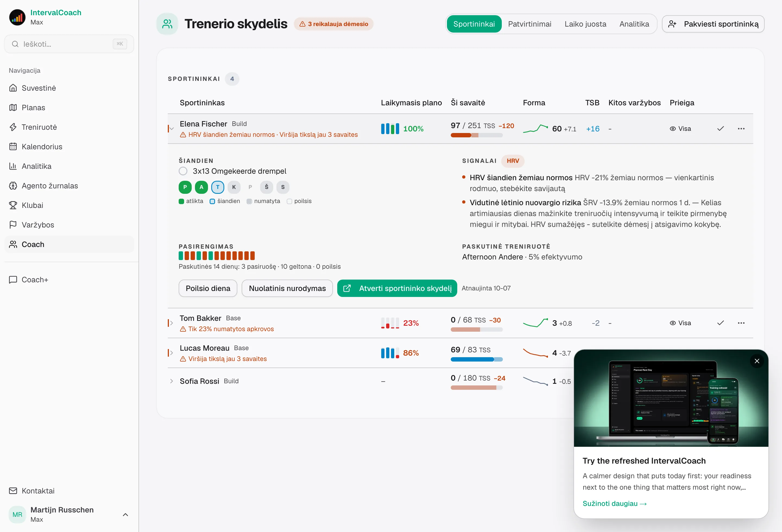Open Suvestinė home icon in sidebar
This screenshot has height=532, width=782.
(13, 88)
